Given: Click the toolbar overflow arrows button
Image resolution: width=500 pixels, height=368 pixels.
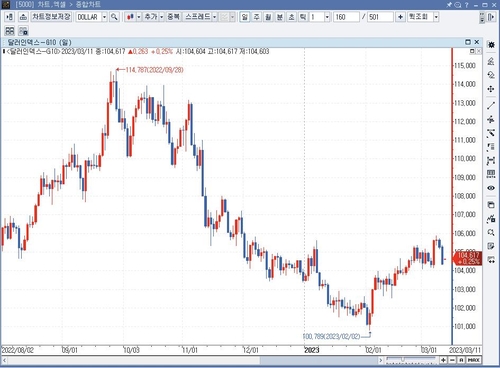Looking at the screenshot, I should (482, 17).
